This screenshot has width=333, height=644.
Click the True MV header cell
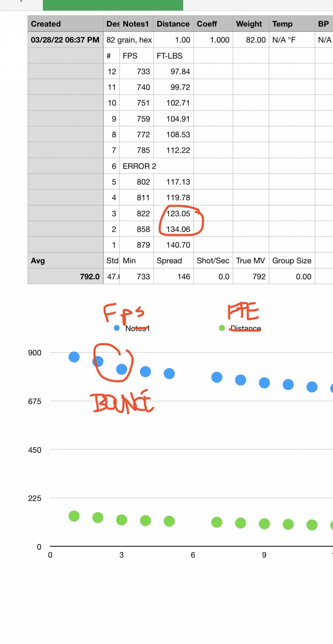251,261
